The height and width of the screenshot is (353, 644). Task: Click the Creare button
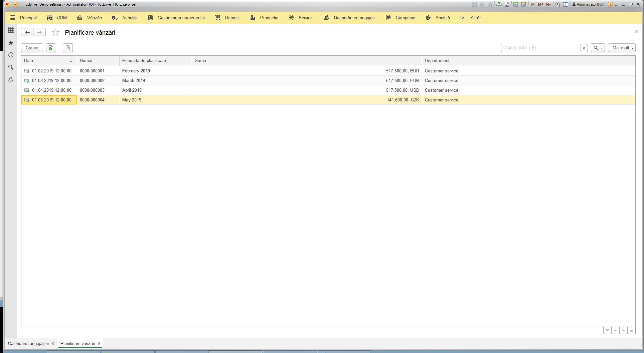pyautogui.click(x=32, y=48)
